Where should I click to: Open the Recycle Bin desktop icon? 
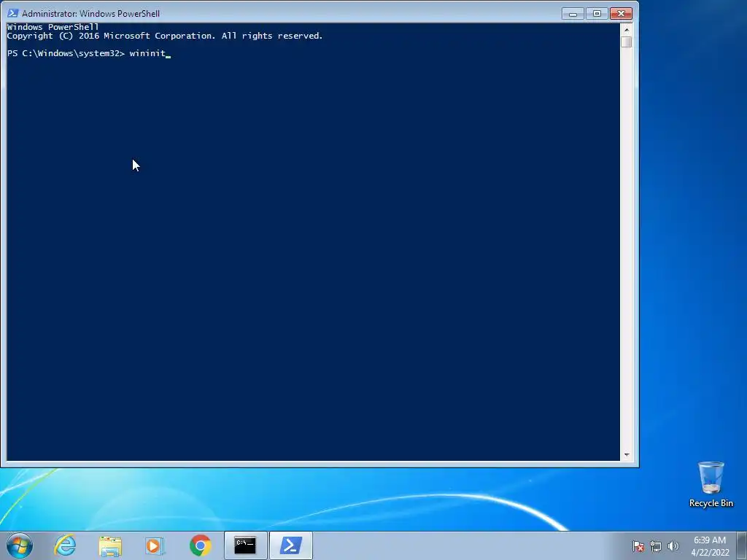pyautogui.click(x=711, y=484)
